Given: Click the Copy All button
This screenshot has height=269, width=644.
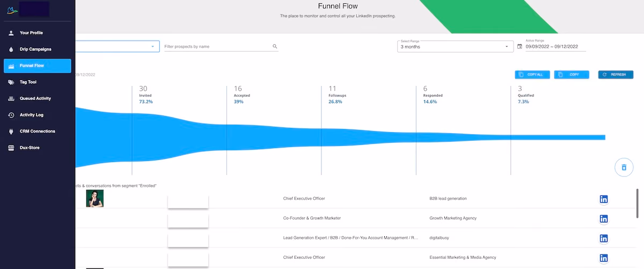Looking at the screenshot, I should (x=532, y=75).
